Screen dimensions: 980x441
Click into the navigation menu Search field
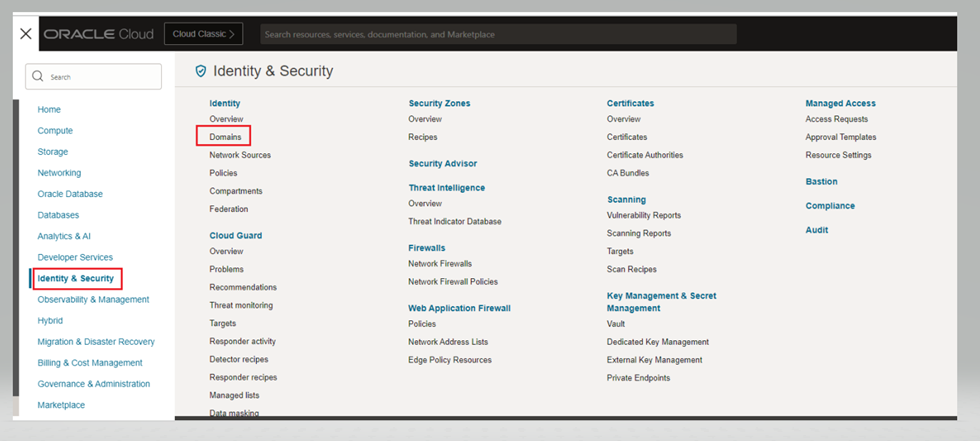pos(93,76)
